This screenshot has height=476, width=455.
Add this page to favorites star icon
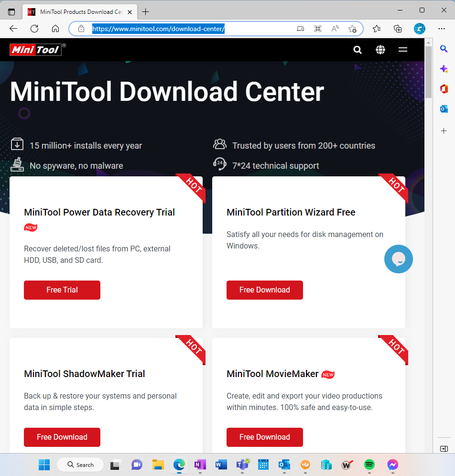pos(352,29)
